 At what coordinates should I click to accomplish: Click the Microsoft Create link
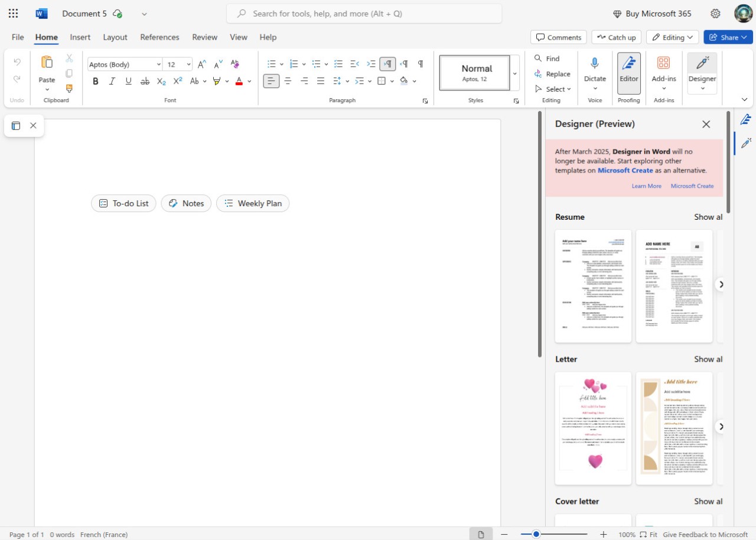tap(692, 186)
